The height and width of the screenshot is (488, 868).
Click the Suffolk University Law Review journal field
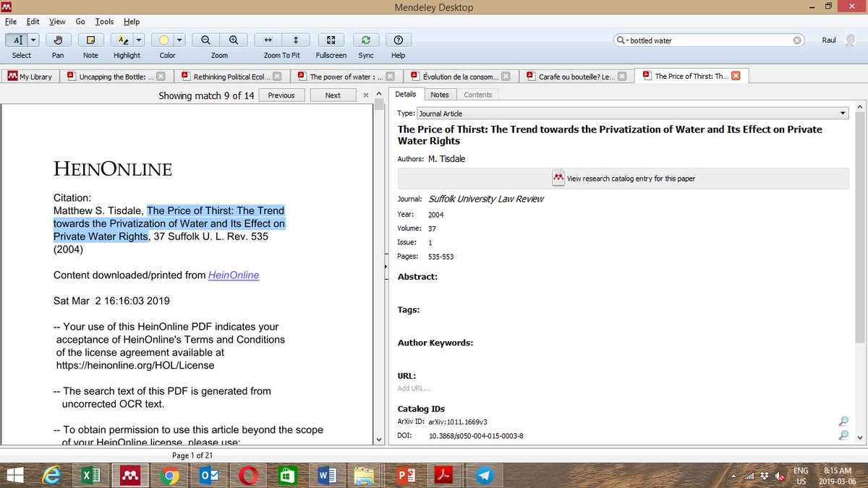pos(486,199)
